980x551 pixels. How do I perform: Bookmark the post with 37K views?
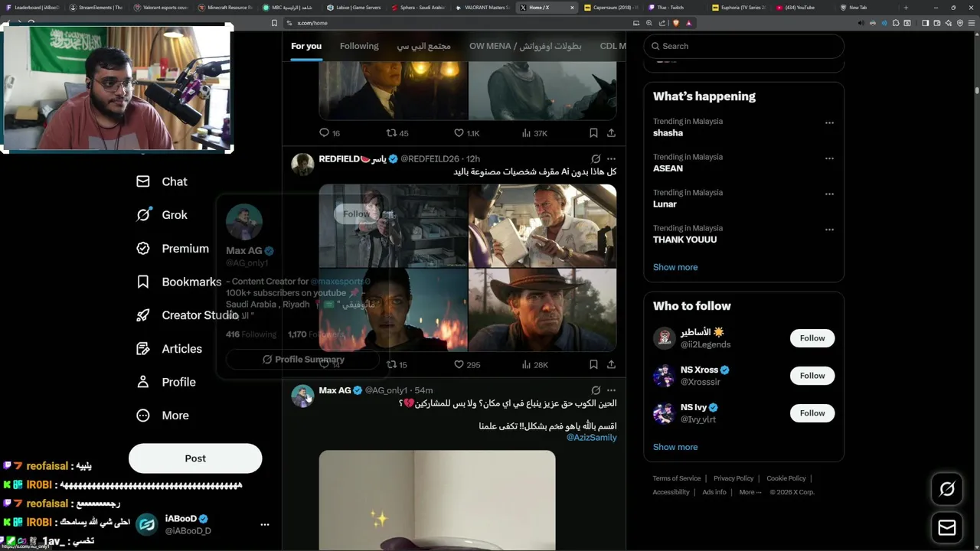pos(593,133)
